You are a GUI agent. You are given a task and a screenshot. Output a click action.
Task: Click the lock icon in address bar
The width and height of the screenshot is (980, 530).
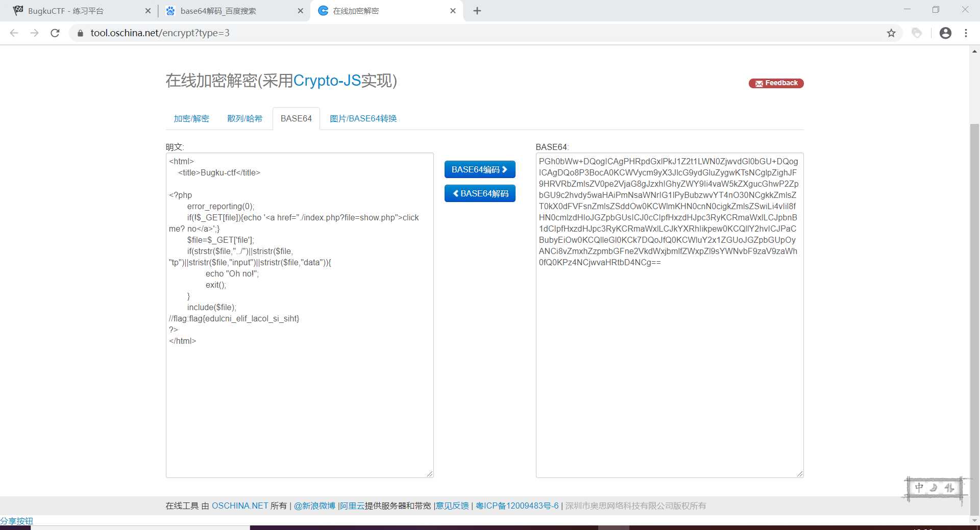coord(80,33)
